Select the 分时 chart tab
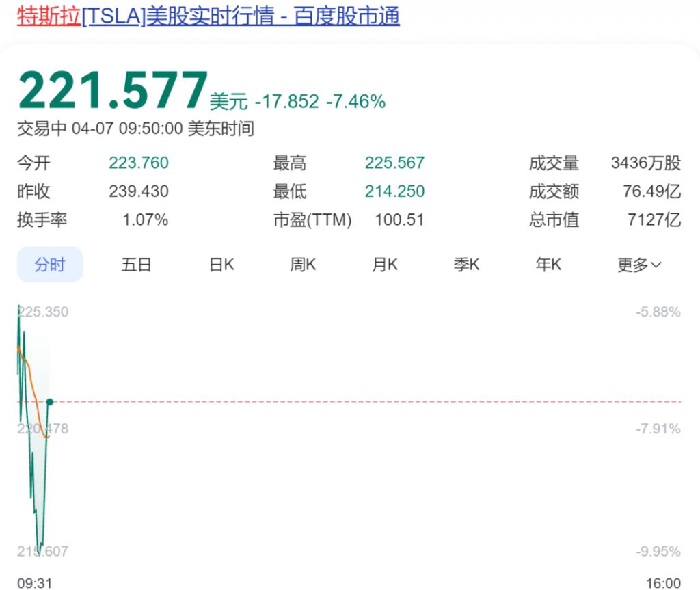Screen dimensions: 700x590 click(50, 265)
